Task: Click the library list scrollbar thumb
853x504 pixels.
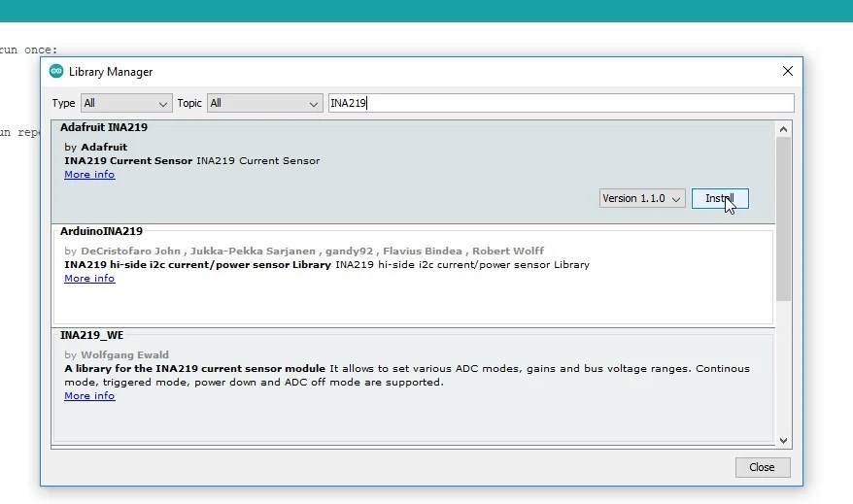Action: coord(783,218)
